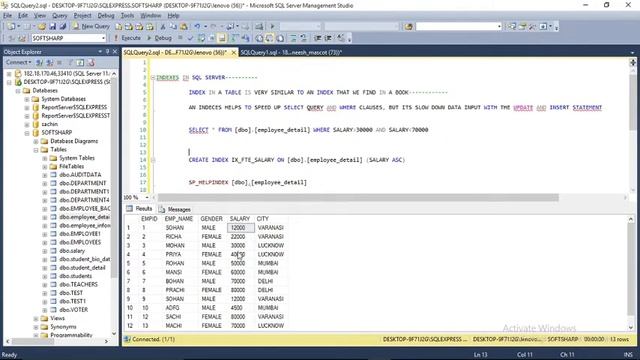Expand the Database Diagrams node

pos(36,141)
